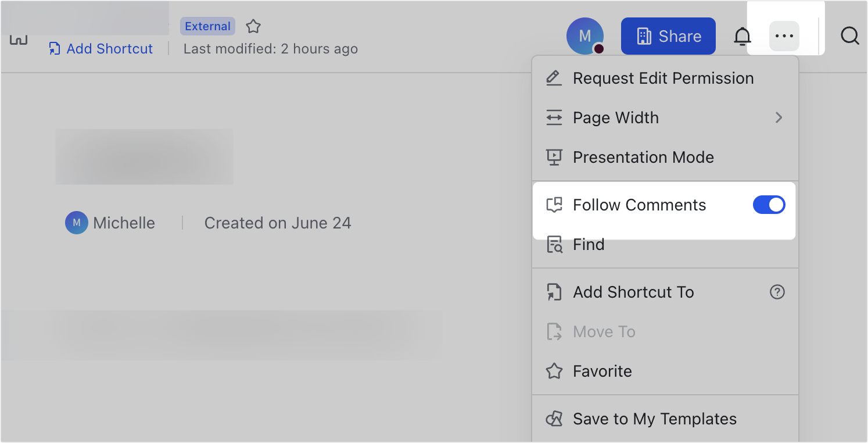868x443 pixels.
Task: Expand the Page Width submenu
Action: 665,117
